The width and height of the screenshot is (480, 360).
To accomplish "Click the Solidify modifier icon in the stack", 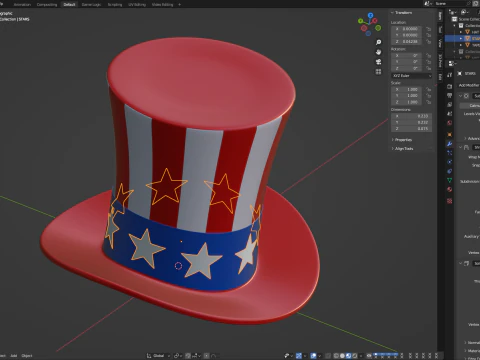I will [466, 263].
